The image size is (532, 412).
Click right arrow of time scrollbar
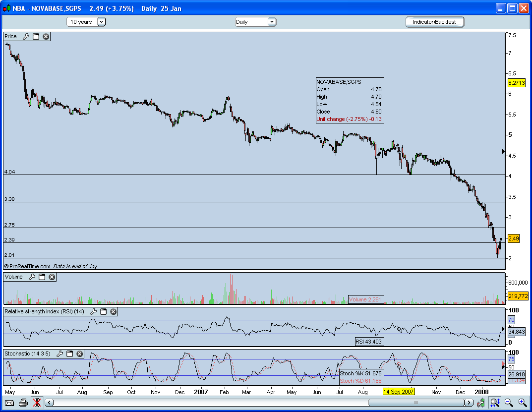469,403
